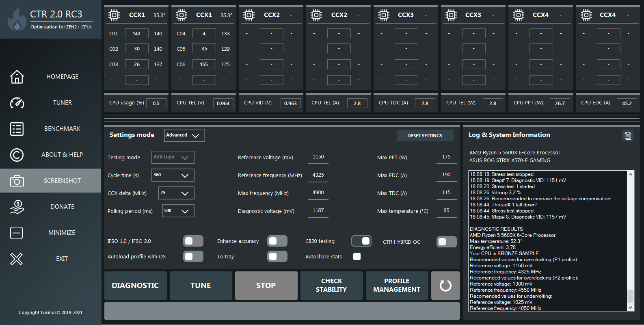Click the Homepage house icon
644x325 pixels.
pos(17,77)
